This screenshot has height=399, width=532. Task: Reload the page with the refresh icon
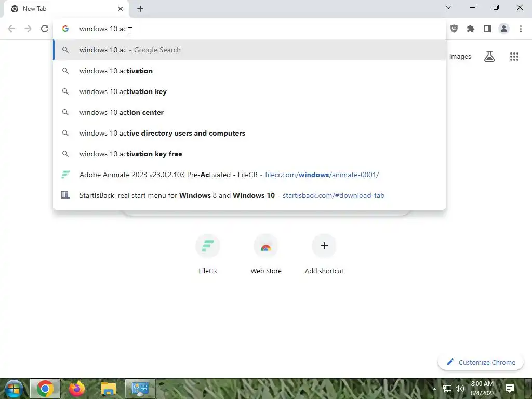pos(45,29)
